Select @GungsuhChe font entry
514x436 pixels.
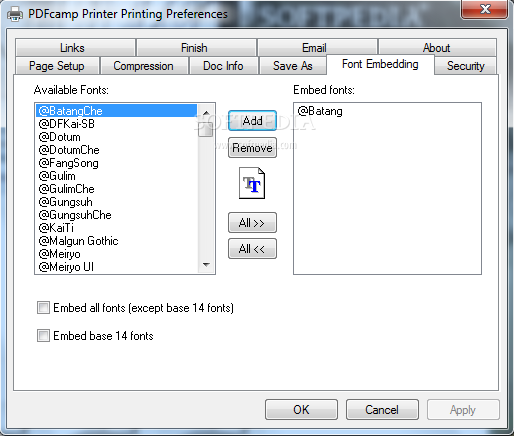117,215
